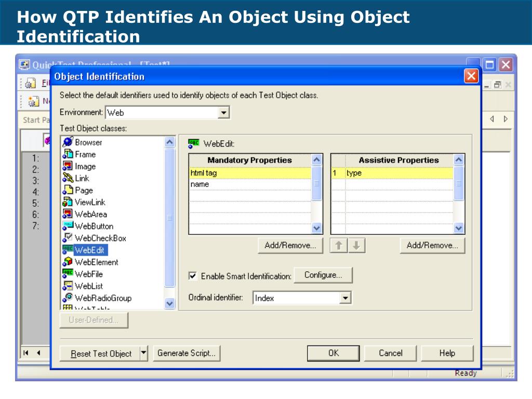The height and width of the screenshot is (399, 532).
Task: Select the Browser class icon
Action: click(68, 142)
